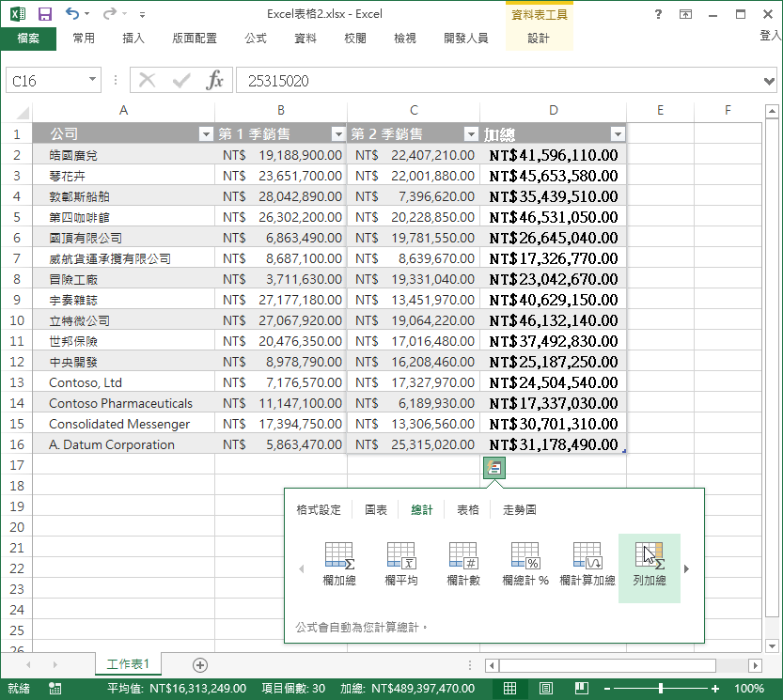Select the 工作表1 sheet tab
Image resolution: width=783 pixels, height=700 pixels.
(x=128, y=664)
